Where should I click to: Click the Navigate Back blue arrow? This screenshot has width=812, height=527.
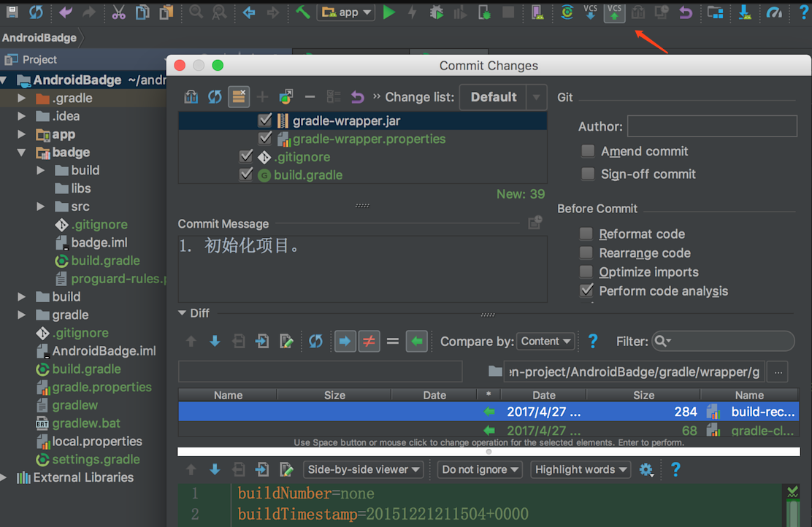249,12
